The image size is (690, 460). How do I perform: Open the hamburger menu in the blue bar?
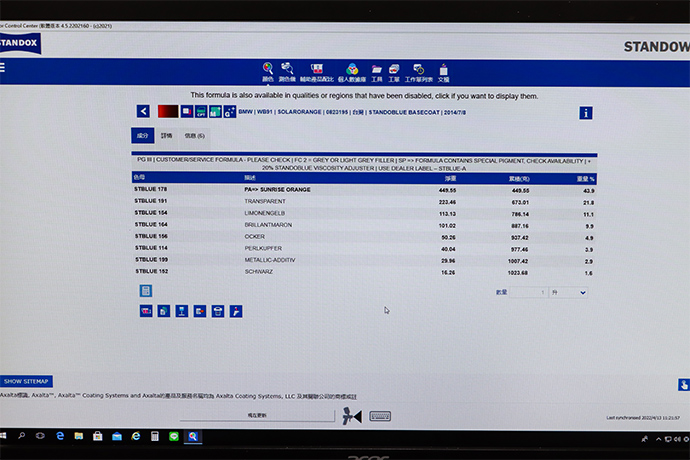pos(2,67)
